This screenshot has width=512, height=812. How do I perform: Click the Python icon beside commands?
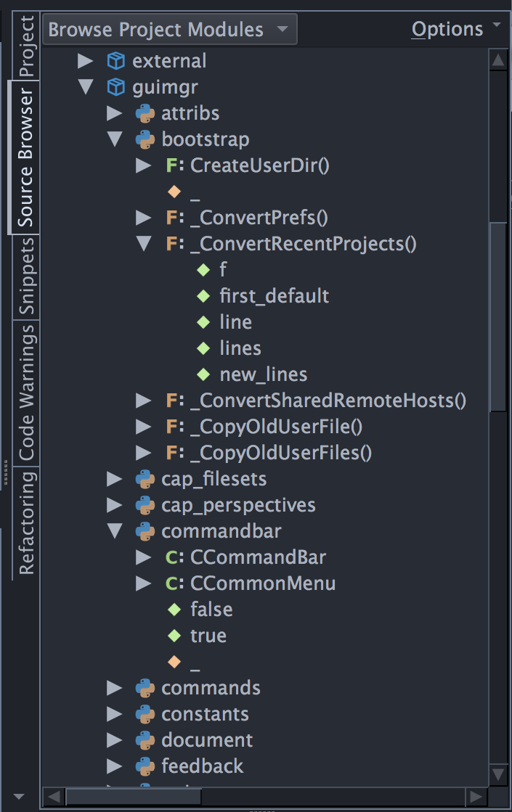tap(145, 688)
